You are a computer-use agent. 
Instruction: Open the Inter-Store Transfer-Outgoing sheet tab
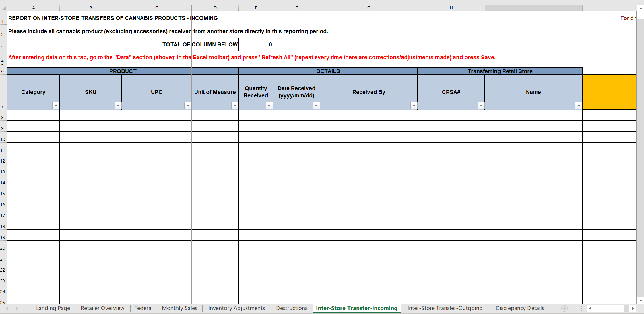(445, 308)
